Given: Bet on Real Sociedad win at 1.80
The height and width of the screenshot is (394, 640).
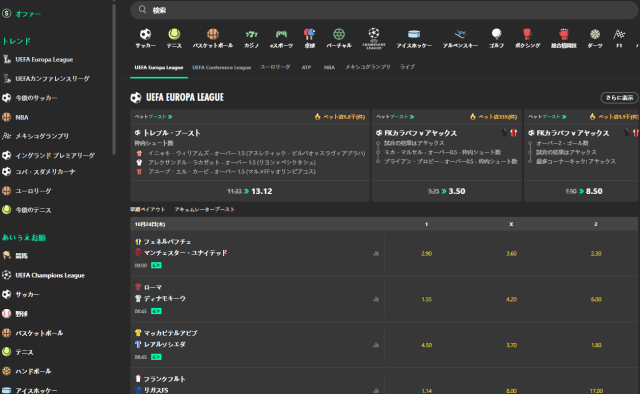Looking at the screenshot, I should tap(596, 345).
